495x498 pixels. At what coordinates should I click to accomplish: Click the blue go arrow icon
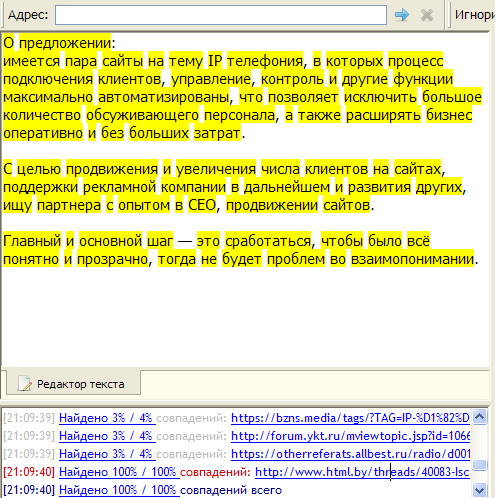tap(401, 15)
